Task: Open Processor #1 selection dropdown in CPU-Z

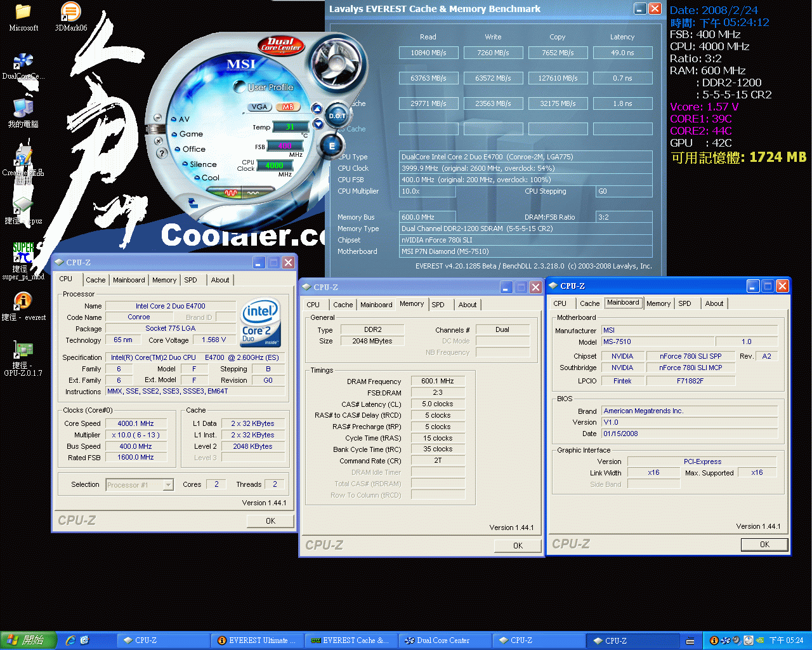Action: [x=140, y=485]
